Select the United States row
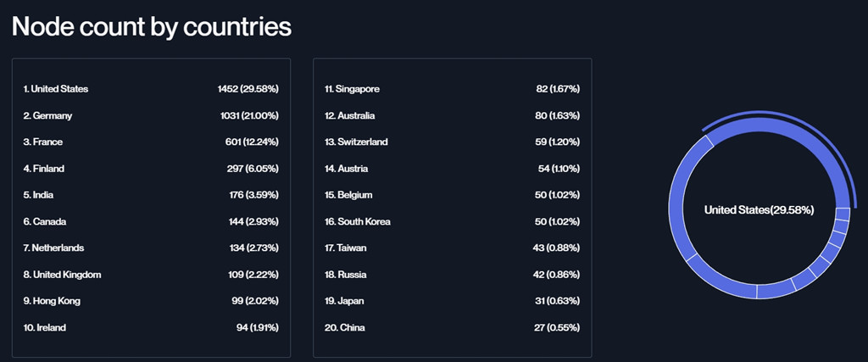 151,89
